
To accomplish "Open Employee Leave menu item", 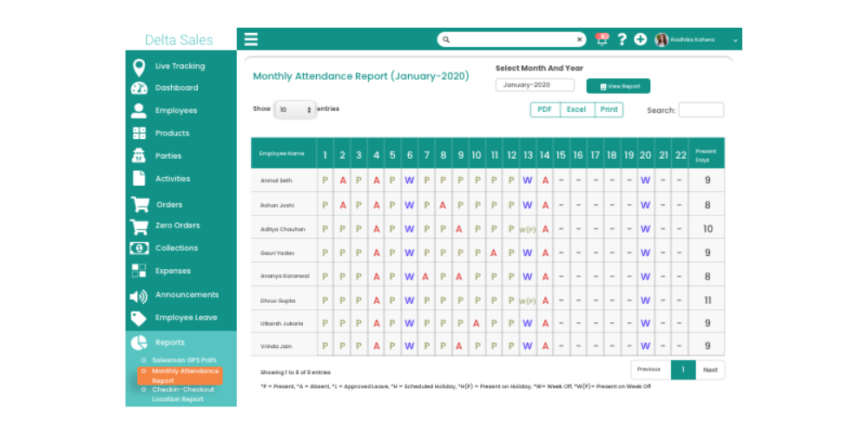I will point(186,318).
